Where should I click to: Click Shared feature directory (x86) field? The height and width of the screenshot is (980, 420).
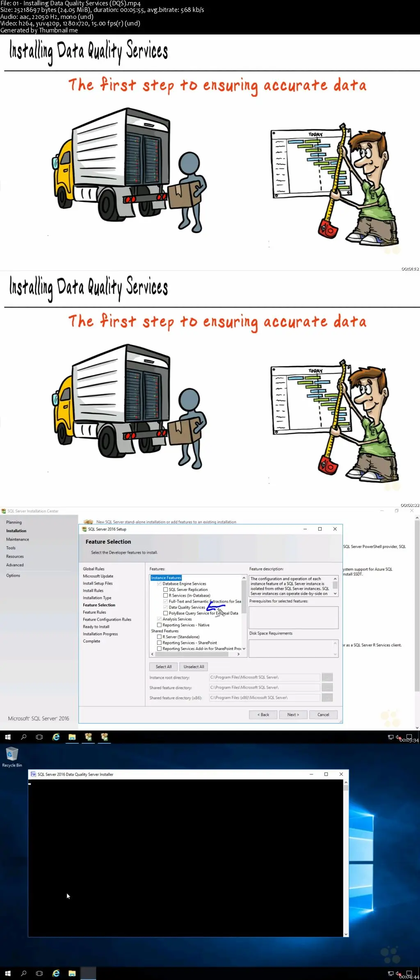tap(265, 698)
